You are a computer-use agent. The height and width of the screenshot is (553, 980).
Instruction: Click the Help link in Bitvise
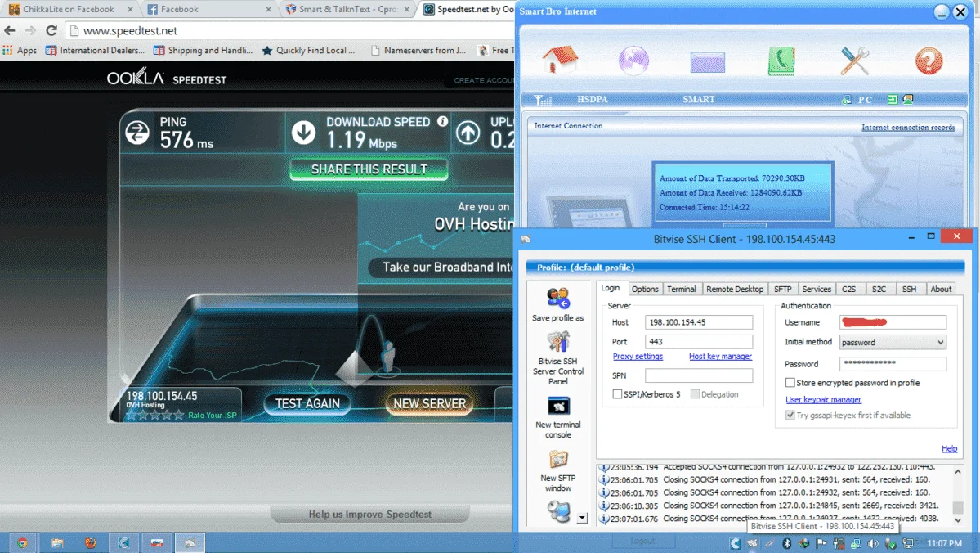[x=950, y=448]
